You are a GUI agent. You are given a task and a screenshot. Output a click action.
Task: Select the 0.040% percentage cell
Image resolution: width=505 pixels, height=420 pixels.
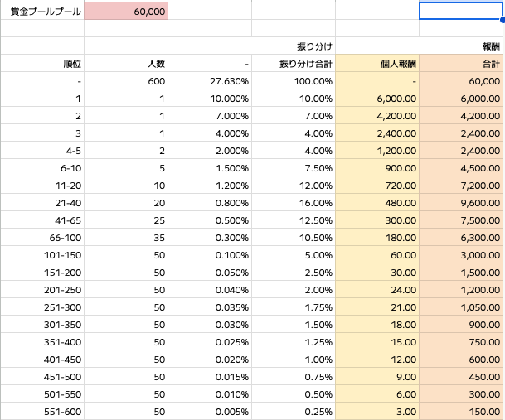pyautogui.click(x=210, y=289)
